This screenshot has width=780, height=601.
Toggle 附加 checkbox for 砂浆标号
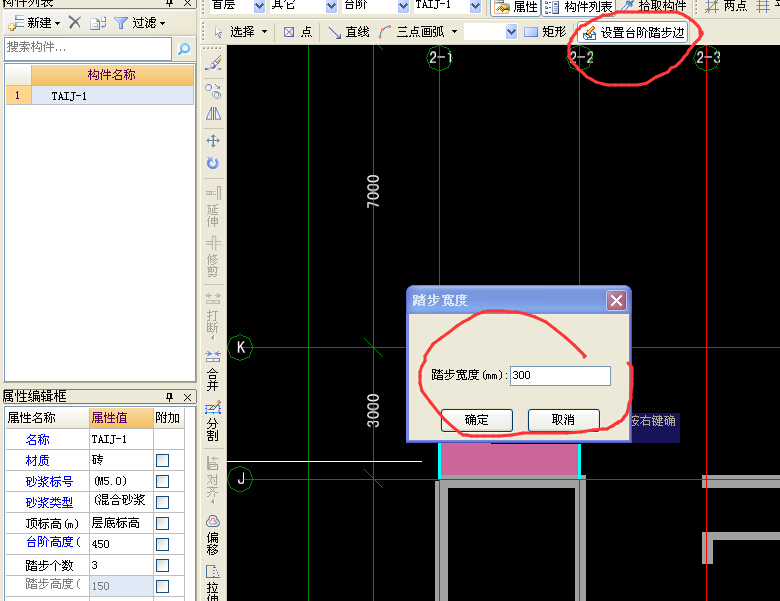(162, 481)
